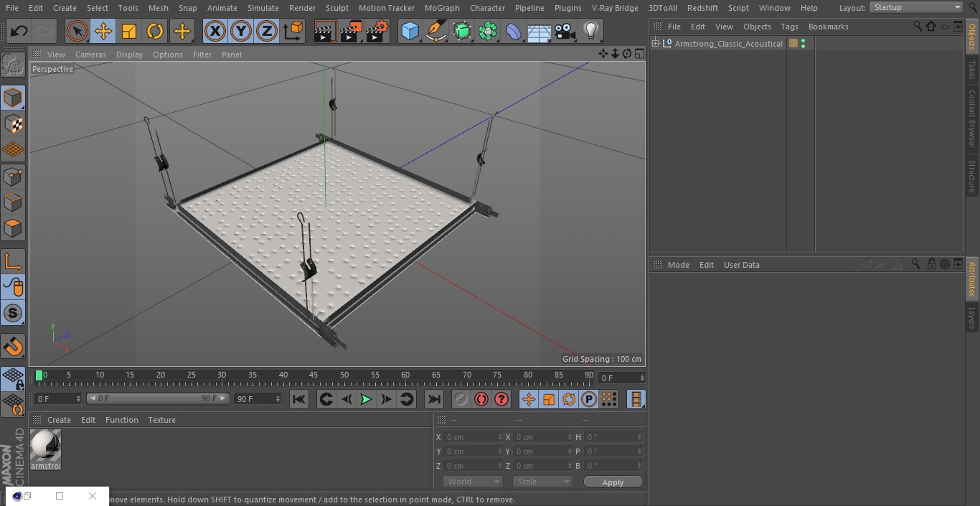Open the Sculpt menu
Screen dimensions: 980x506
(x=337, y=8)
